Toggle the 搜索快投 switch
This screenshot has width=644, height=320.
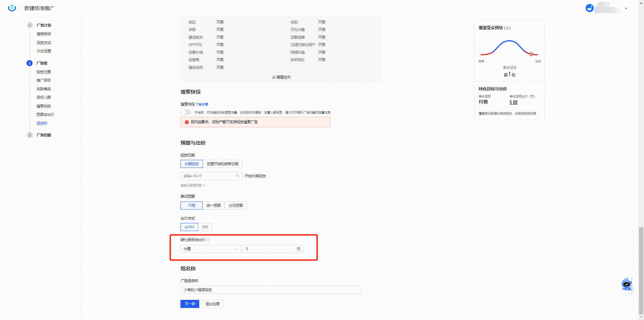pyautogui.click(x=186, y=112)
